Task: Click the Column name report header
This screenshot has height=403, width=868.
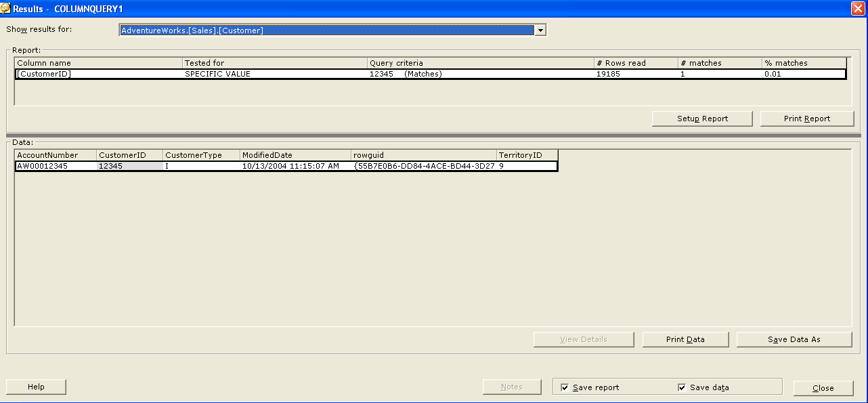Action: 99,63
